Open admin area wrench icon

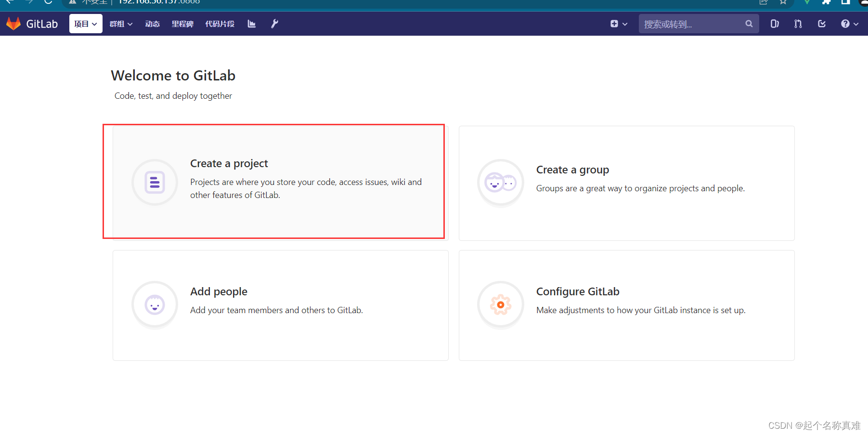coord(274,24)
